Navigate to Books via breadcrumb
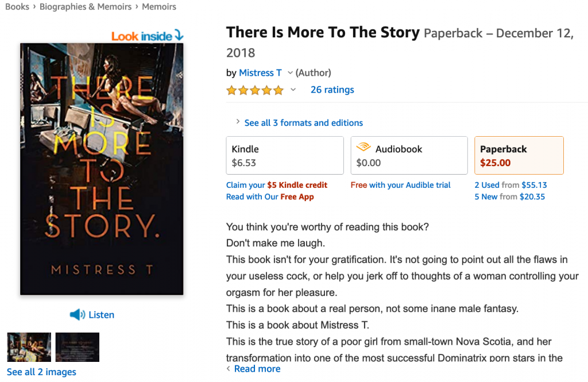This screenshot has height=382, width=588. pyautogui.click(x=17, y=6)
